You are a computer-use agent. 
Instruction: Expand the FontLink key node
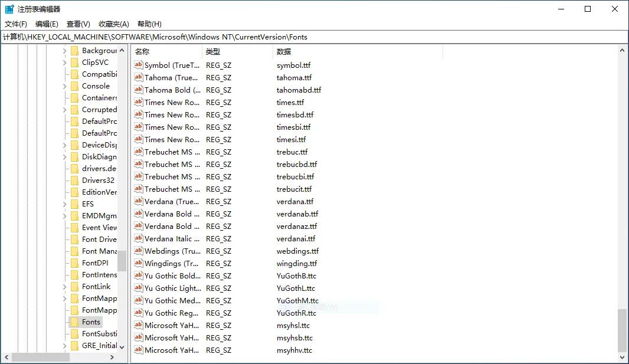point(65,287)
